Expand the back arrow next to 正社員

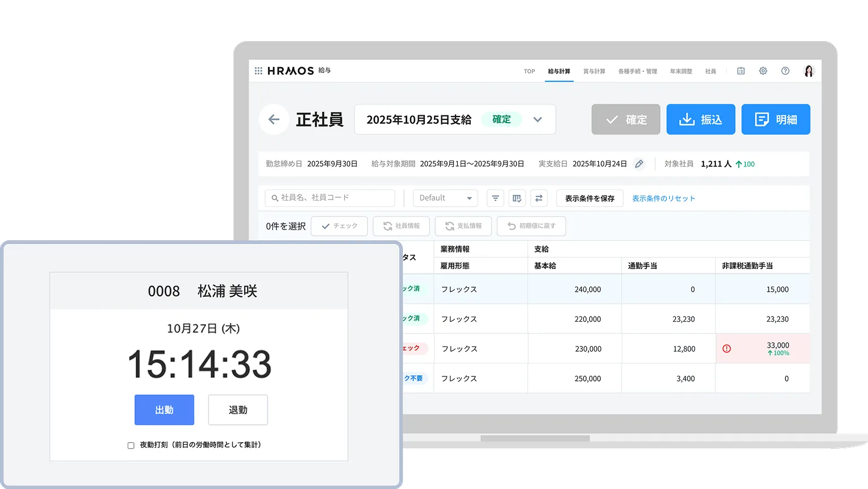coord(274,119)
